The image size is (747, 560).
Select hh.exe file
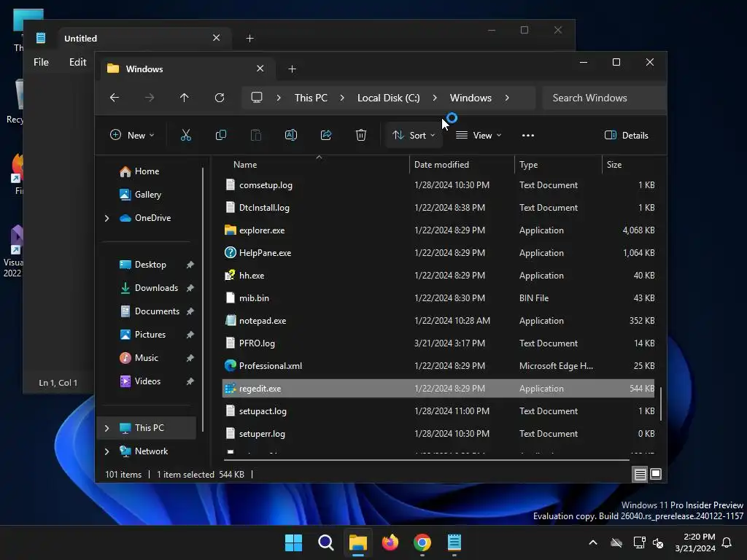coord(438,276)
